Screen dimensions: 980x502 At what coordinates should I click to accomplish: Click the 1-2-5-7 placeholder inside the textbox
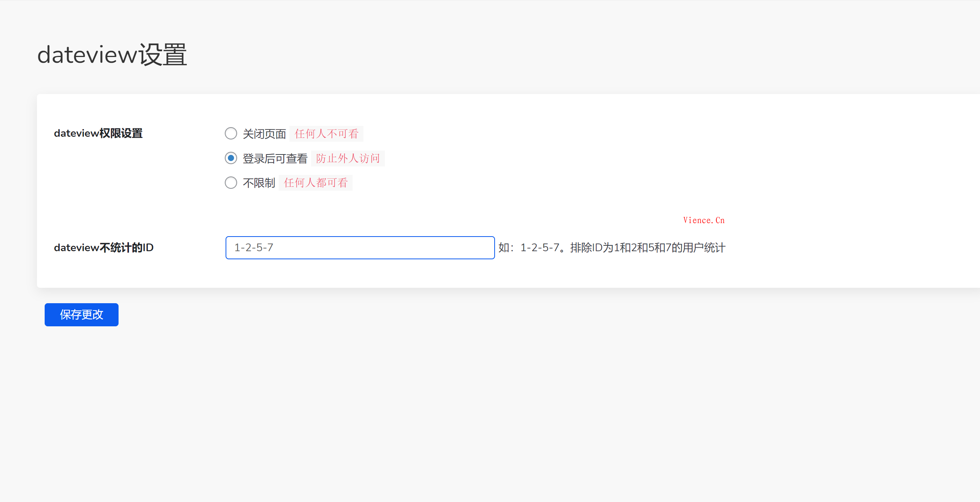click(x=254, y=248)
